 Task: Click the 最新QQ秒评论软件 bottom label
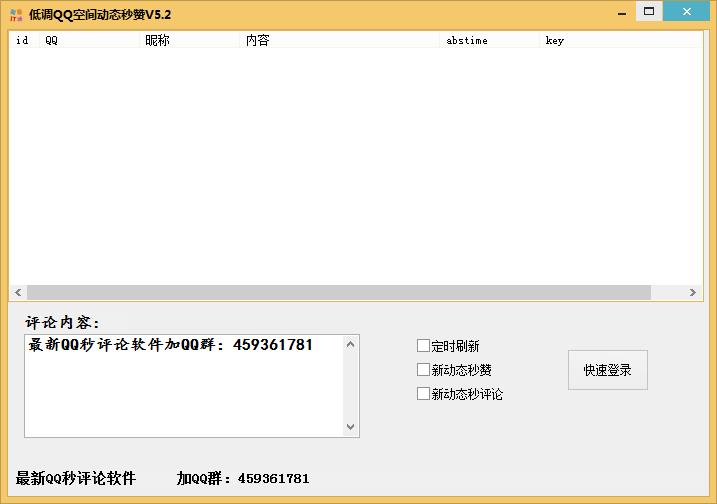point(76,478)
